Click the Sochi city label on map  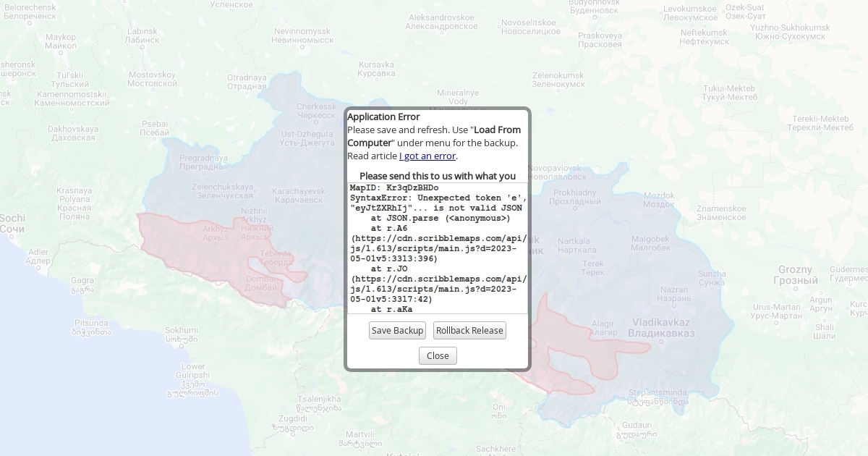tap(12, 223)
